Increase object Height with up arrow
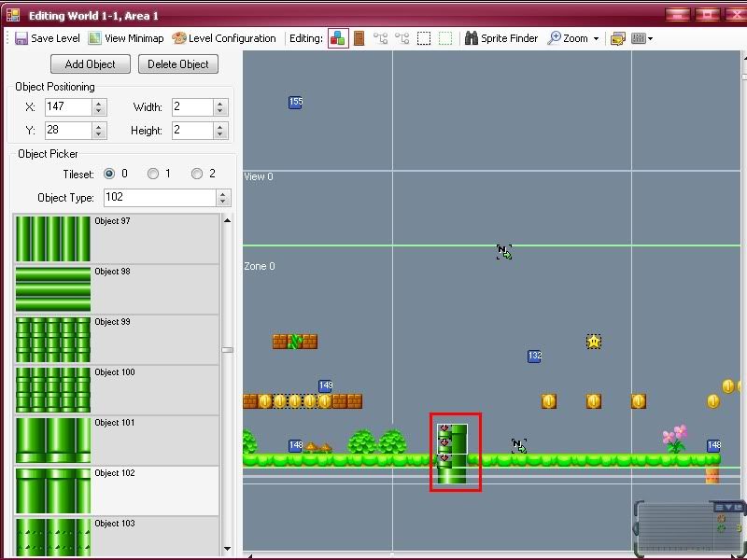 point(219,127)
